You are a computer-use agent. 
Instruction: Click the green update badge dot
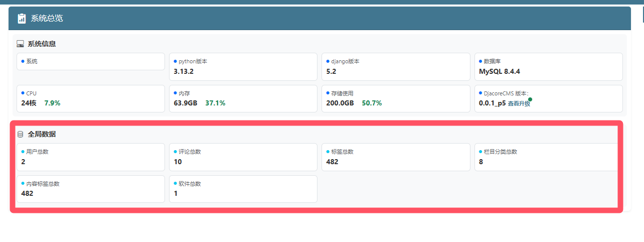(530, 99)
